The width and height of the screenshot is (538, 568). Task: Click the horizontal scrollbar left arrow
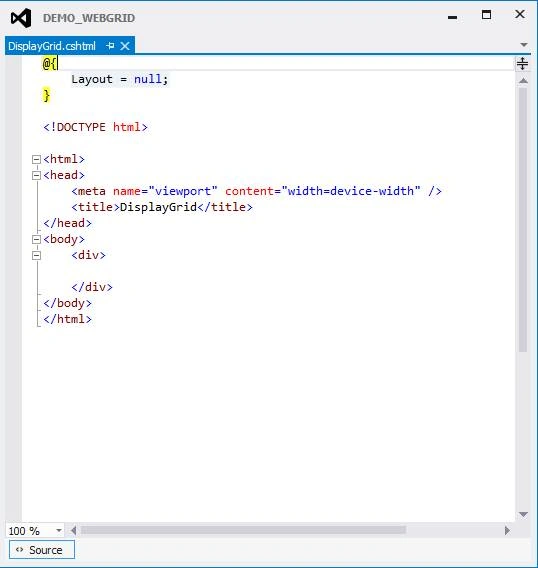coord(74,531)
